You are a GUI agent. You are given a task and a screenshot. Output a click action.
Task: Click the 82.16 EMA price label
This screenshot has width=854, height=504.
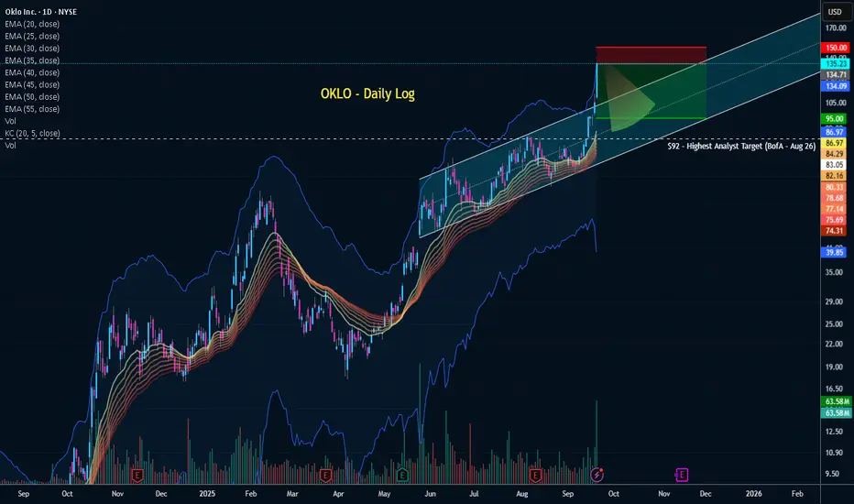tap(835, 175)
